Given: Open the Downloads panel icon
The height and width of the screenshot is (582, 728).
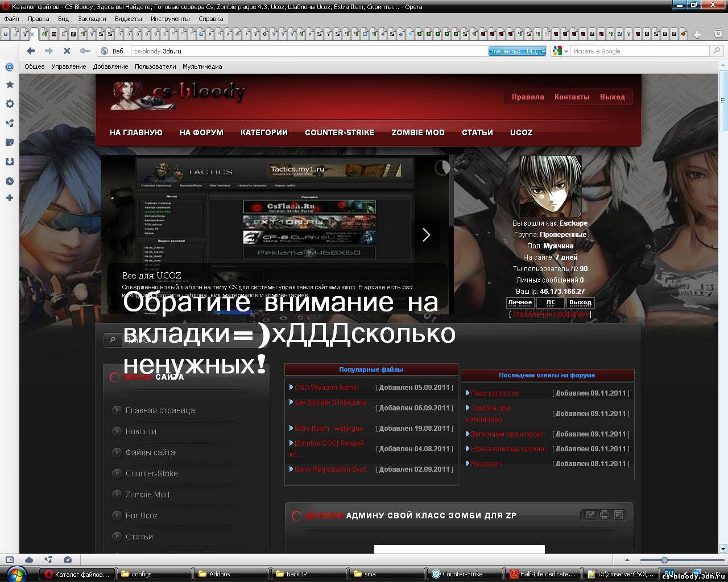Looking at the screenshot, I should pyautogui.click(x=10, y=161).
